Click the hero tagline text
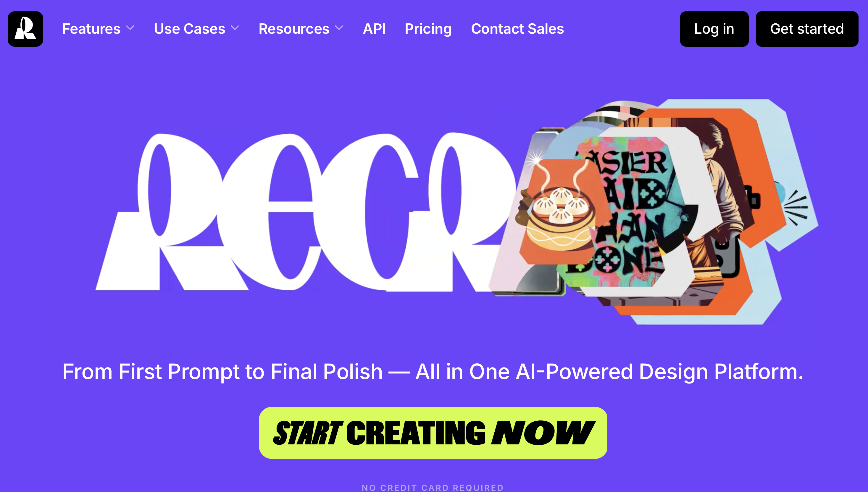This screenshot has height=492, width=868. pyautogui.click(x=433, y=372)
